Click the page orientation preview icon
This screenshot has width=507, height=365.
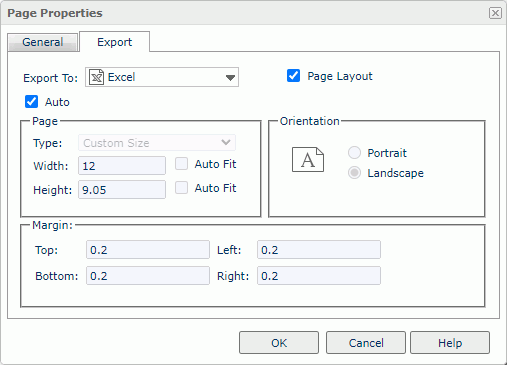click(308, 160)
